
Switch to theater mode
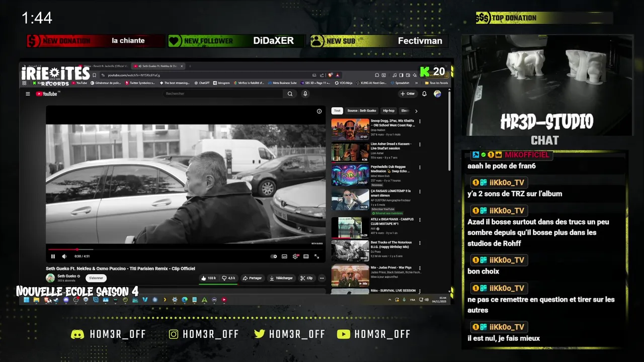(306, 256)
